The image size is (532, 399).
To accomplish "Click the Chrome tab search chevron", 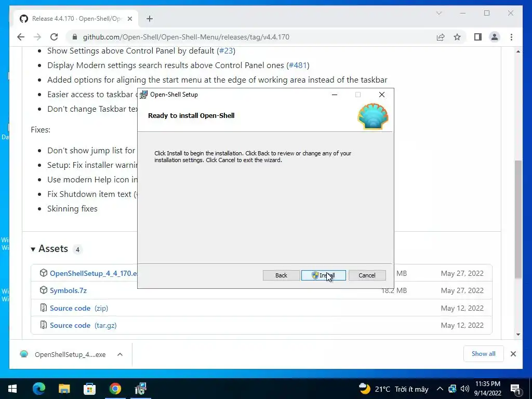I will tap(438, 13).
